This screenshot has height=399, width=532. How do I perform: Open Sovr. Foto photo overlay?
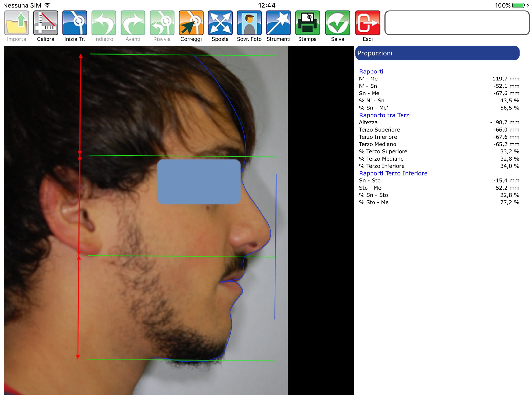(x=249, y=23)
